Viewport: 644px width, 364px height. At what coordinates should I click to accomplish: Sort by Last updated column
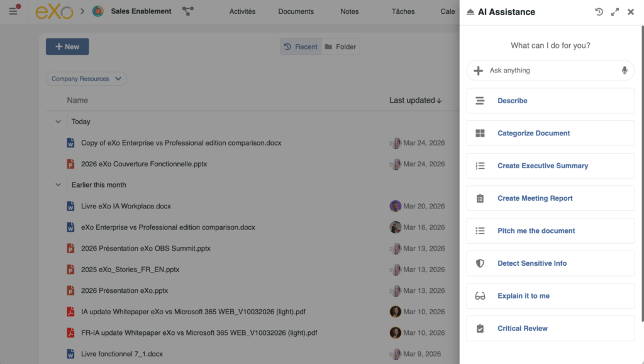coord(415,100)
